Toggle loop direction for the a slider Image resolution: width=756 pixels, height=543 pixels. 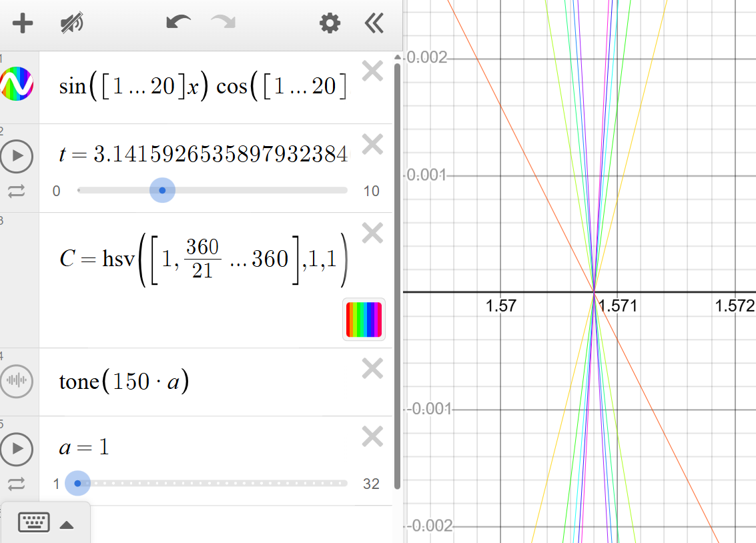coord(17,484)
